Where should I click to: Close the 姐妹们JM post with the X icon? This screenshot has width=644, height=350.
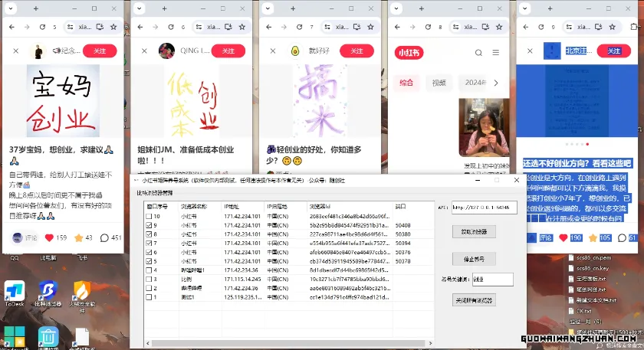(x=144, y=51)
